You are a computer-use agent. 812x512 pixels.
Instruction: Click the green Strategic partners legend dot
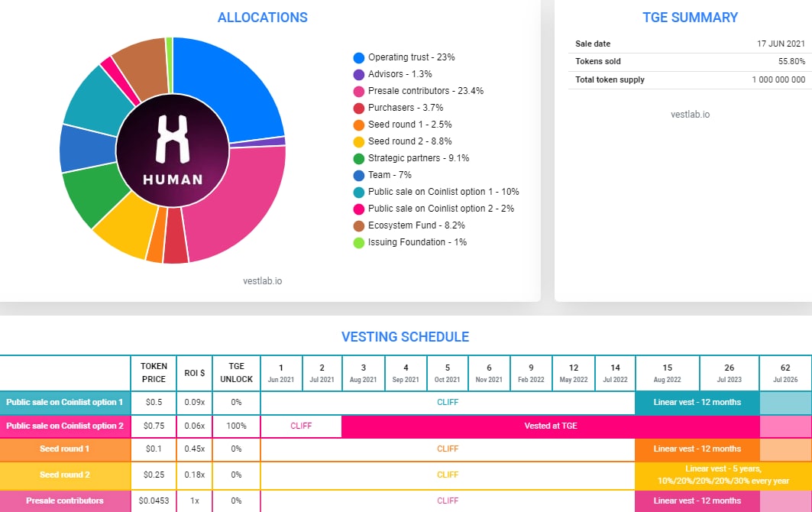(x=358, y=159)
